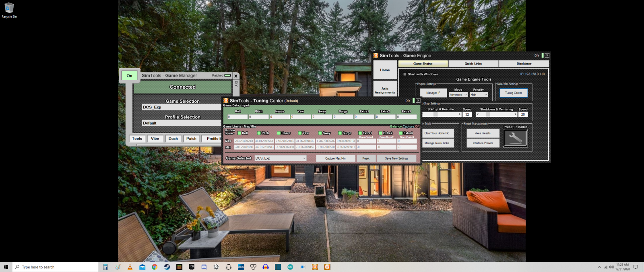Viewport: 644px width, 272px height.
Task: Open VLC media player in taskbar
Action: 130,267
